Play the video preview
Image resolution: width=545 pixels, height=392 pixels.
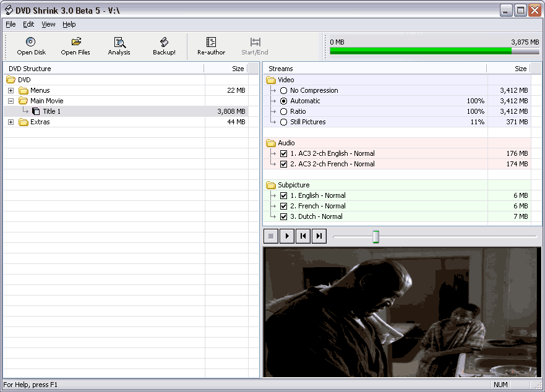pos(287,236)
